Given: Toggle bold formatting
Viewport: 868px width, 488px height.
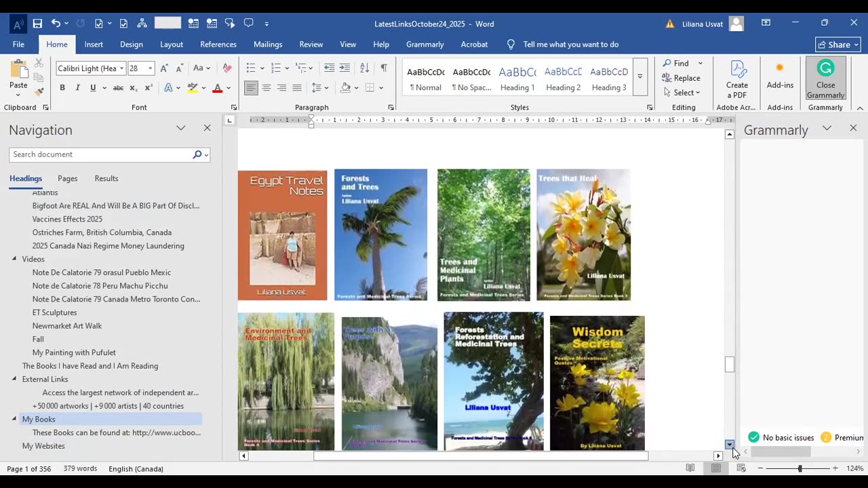Looking at the screenshot, I should [62, 87].
